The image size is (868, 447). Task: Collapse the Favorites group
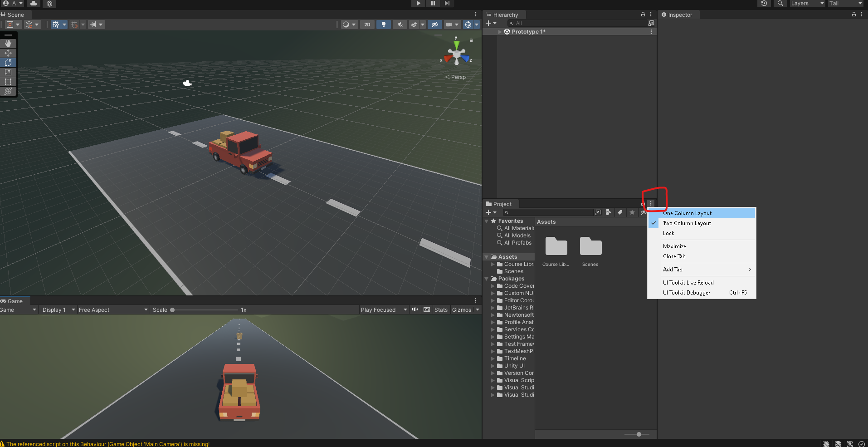487,221
